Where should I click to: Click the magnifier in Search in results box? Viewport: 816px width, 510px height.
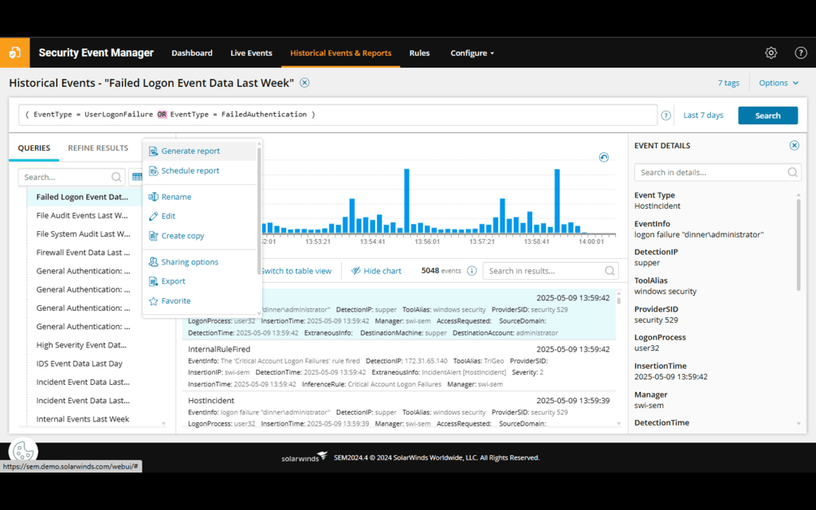610,271
